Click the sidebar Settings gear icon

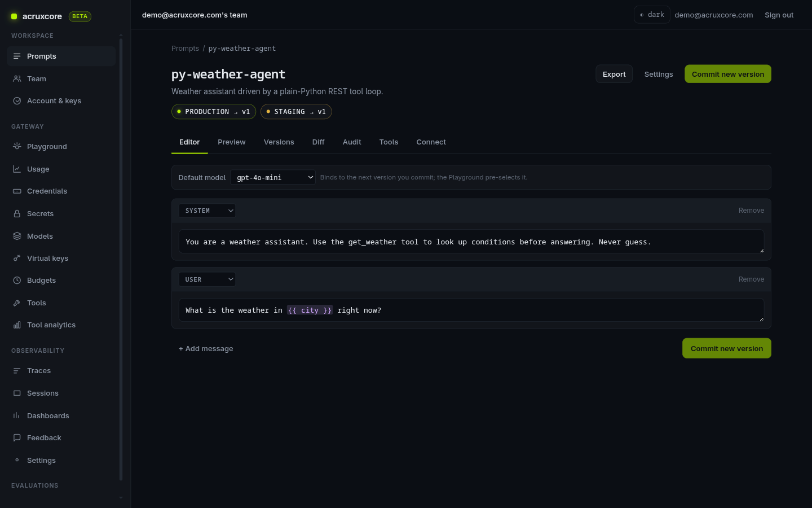[17, 460]
